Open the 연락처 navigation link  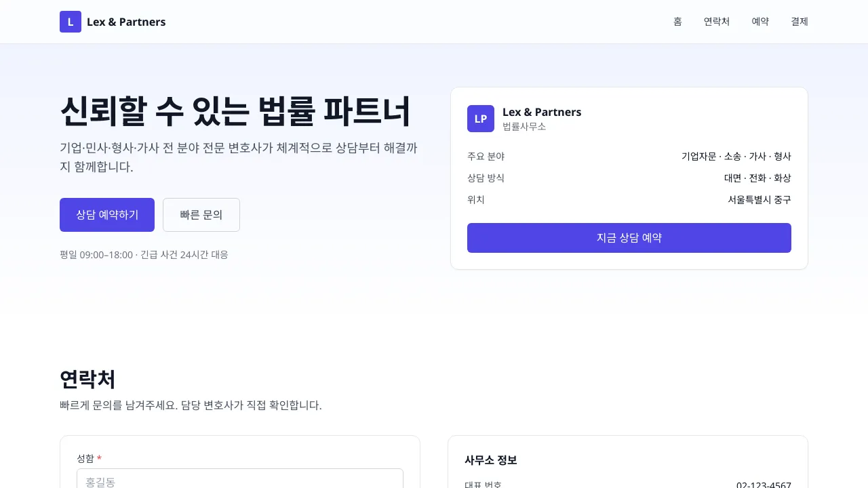click(716, 22)
